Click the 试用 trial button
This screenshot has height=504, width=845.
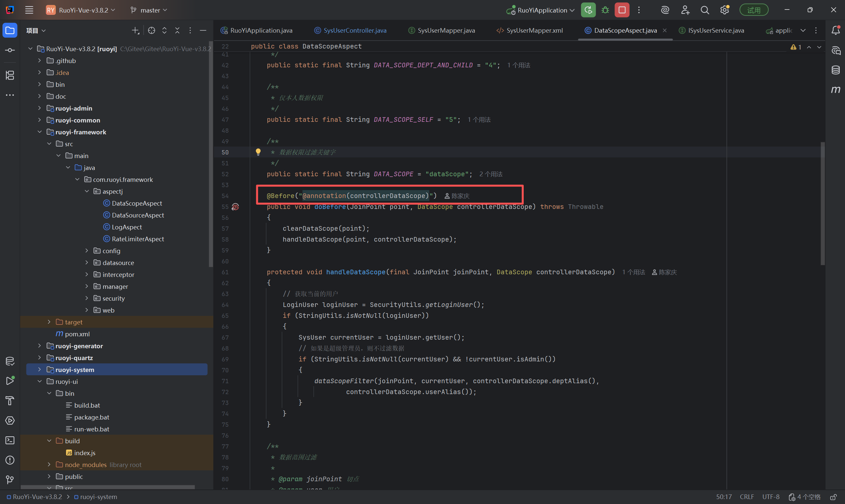pyautogui.click(x=754, y=10)
